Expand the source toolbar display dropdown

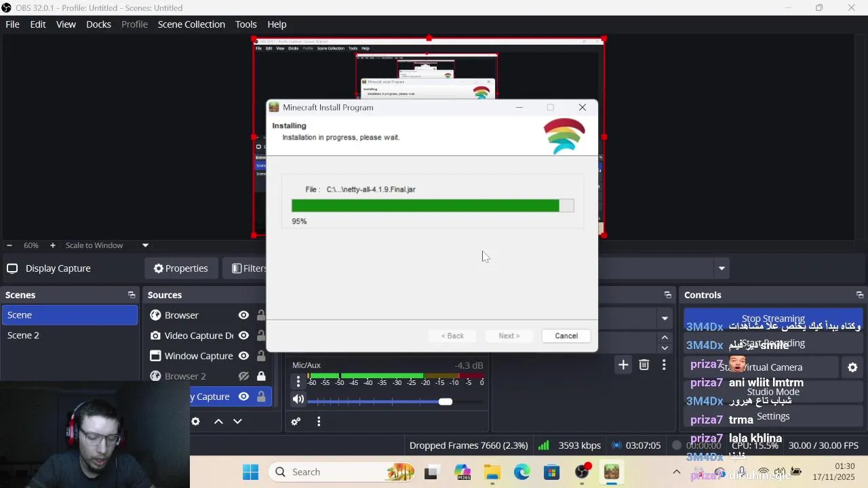722,268
